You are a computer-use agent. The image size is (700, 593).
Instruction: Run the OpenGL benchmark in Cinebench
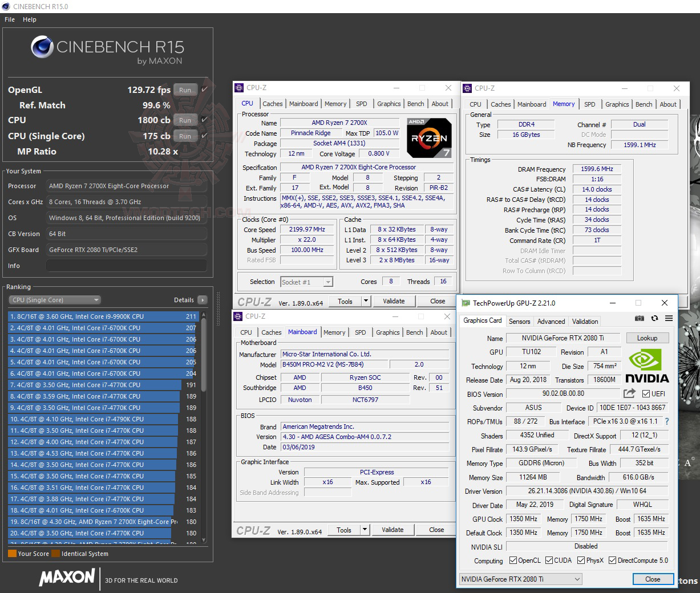[x=184, y=90]
